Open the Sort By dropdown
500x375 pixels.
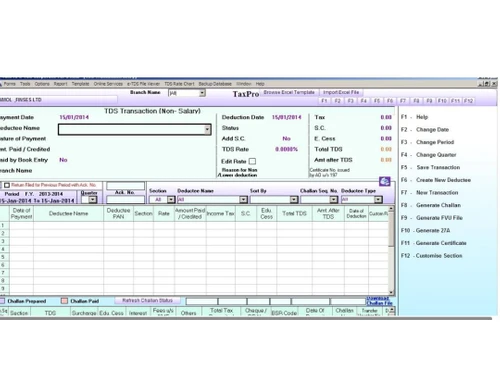[x=294, y=199]
